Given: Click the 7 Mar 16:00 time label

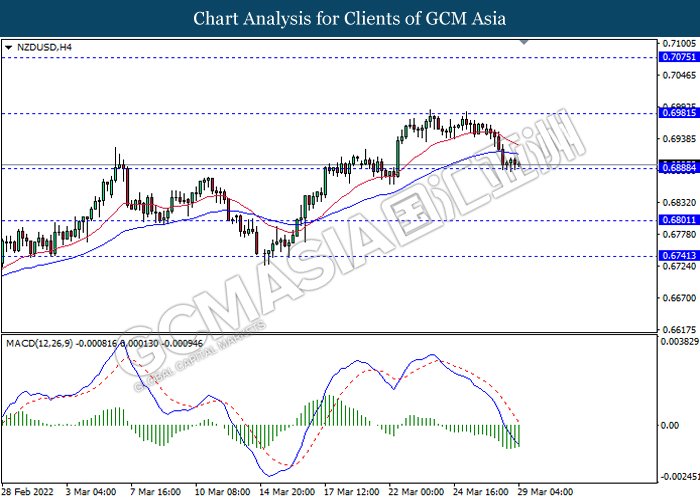Looking at the screenshot, I should 155,492.
